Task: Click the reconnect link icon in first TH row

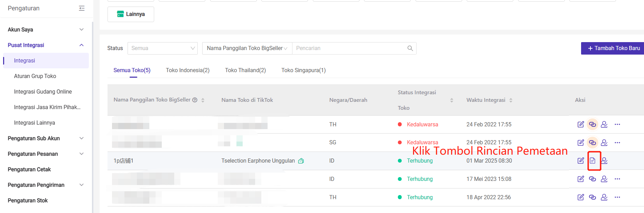Action: 592,124
